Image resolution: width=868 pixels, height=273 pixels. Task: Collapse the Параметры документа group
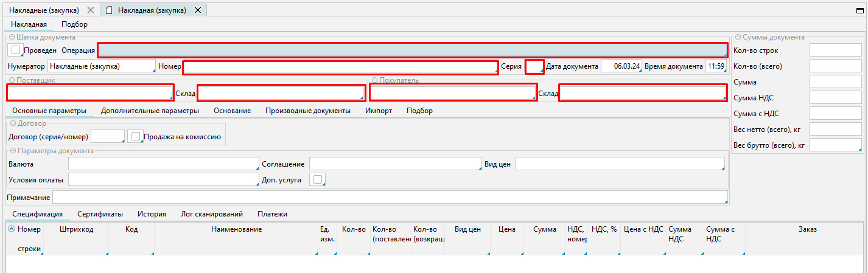tap(13, 151)
